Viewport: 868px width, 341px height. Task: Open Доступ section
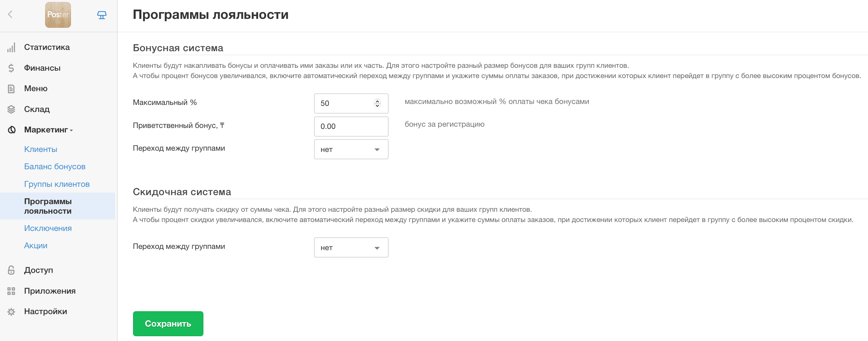[38, 270]
